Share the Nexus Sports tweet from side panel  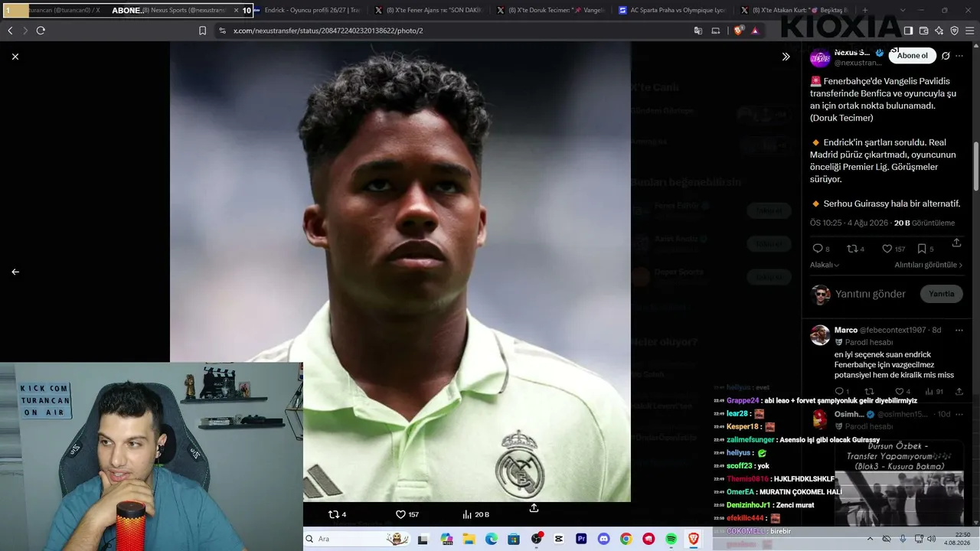(956, 243)
